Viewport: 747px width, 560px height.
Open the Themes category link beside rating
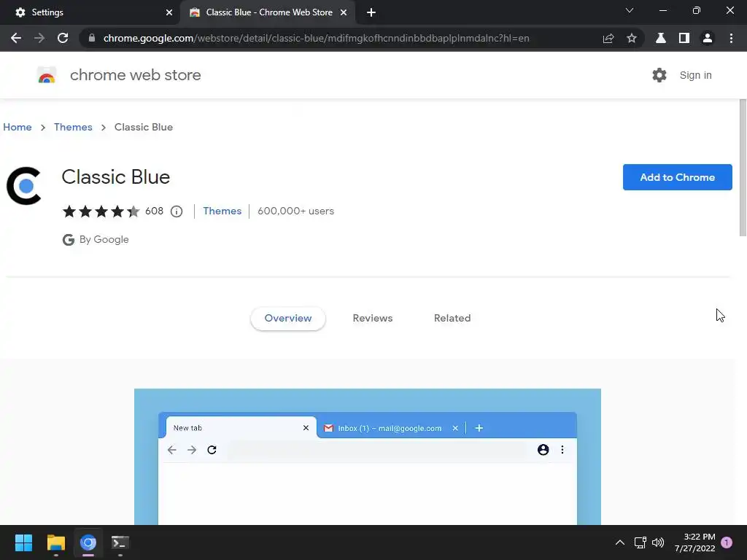(x=222, y=211)
